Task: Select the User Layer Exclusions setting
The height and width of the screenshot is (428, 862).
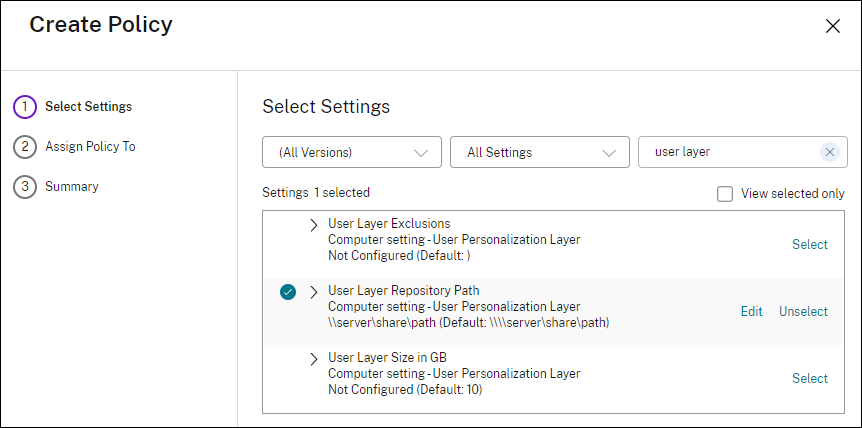Action: [809, 245]
